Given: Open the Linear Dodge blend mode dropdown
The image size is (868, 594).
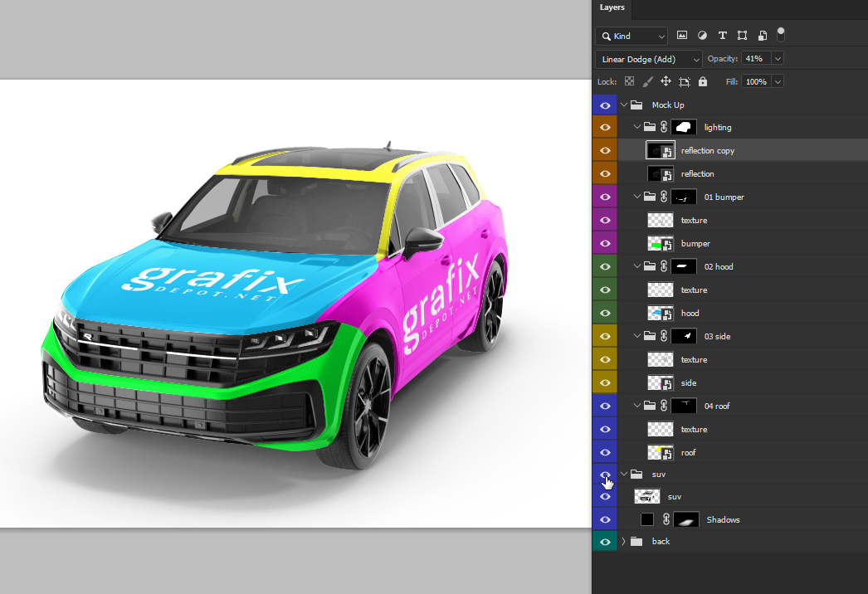Looking at the screenshot, I should point(649,59).
